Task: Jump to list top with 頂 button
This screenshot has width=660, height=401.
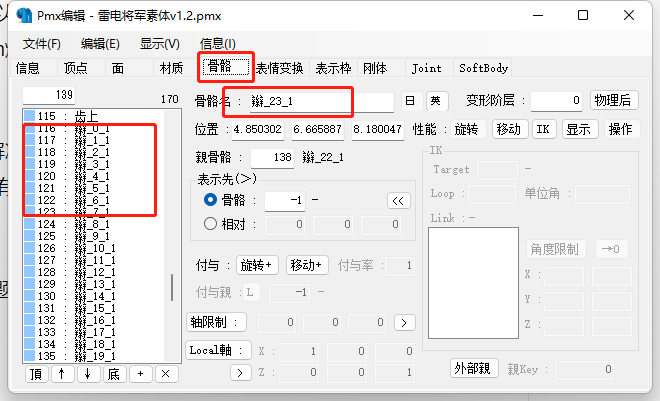Action: (36, 374)
